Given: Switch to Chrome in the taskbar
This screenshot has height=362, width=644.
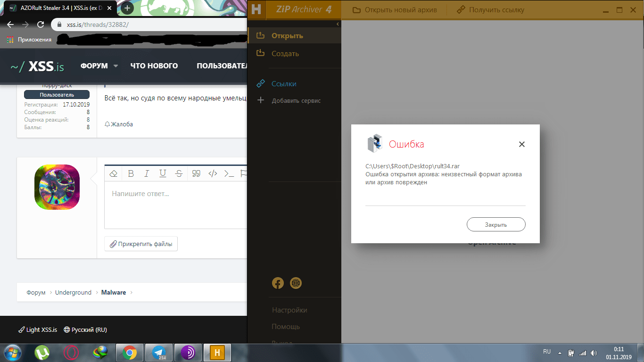Looking at the screenshot, I should click(x=130, y=352).
